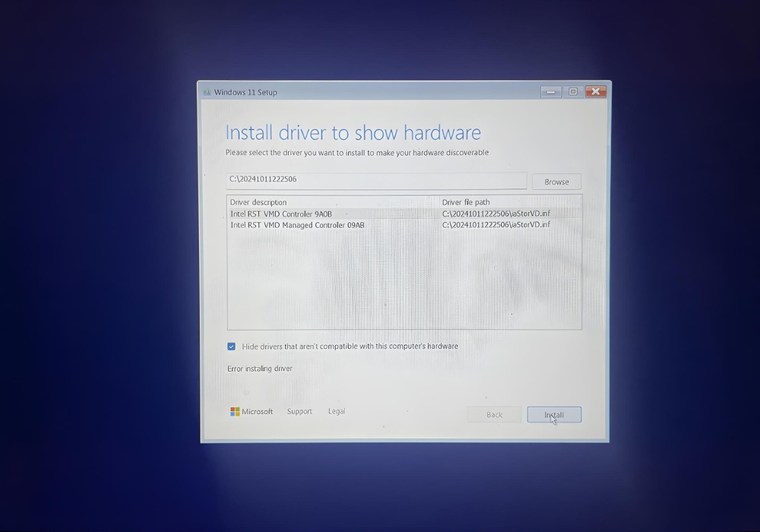Click the driver folder path field
The width and height of the screenshot is (760, 532).
coord(376,180)
